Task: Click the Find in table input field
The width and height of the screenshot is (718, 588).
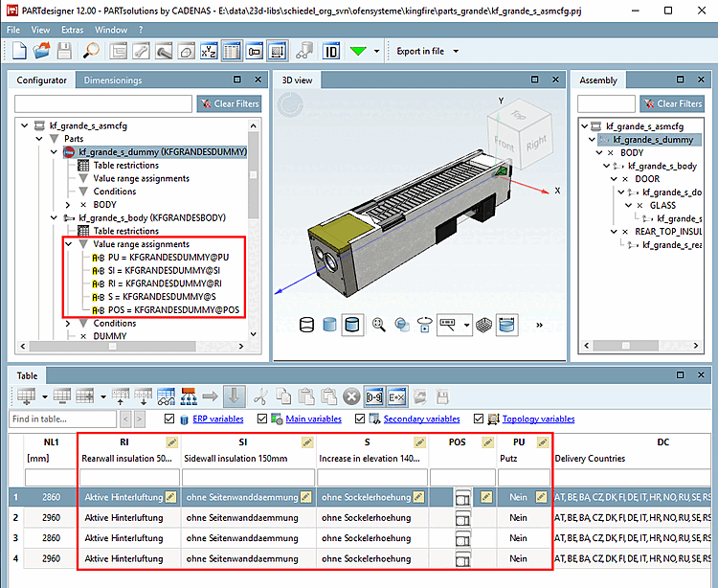Action: click(x=62, y=418)
